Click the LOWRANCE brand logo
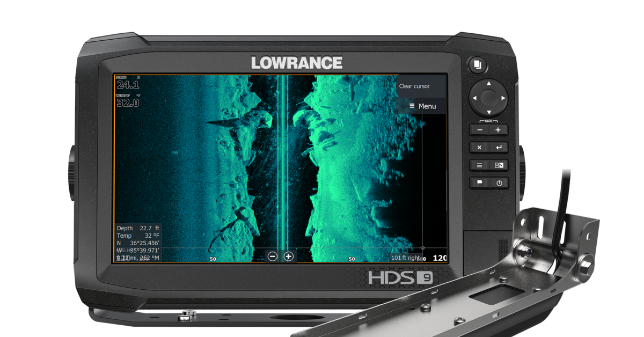The image size is (644, 337). [297, 63]
